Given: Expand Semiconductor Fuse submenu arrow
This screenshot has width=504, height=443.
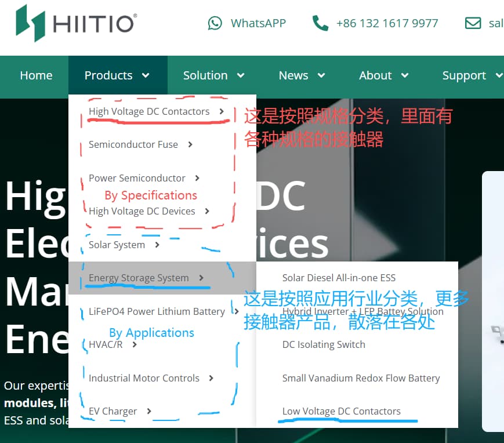Looking at the screenshot, I should click(x=190, y=144).
